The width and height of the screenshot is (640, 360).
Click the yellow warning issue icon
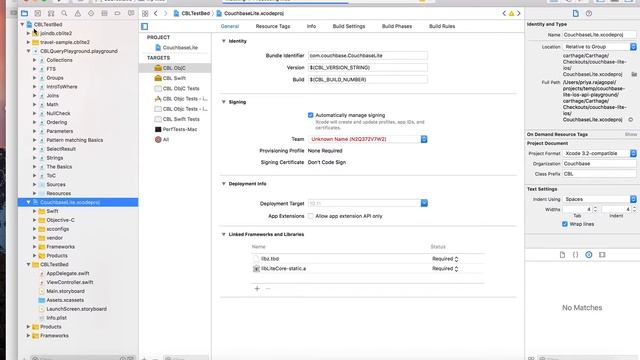(511, 13)
